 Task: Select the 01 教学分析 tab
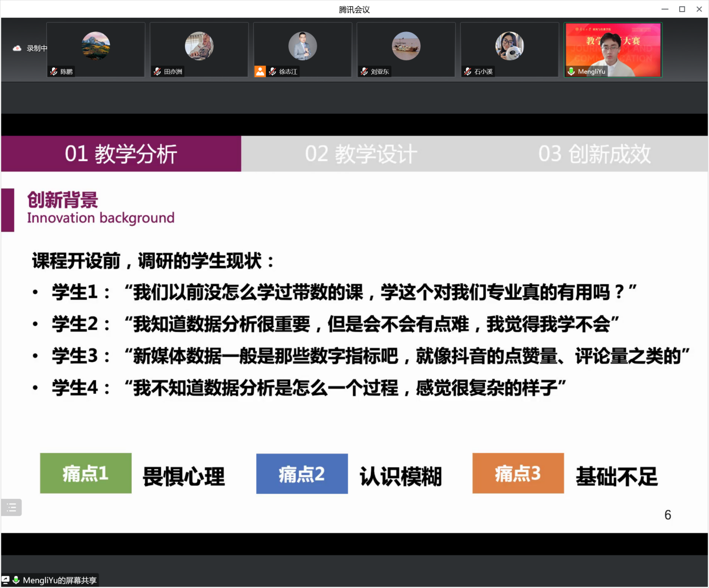pos(121,154)
